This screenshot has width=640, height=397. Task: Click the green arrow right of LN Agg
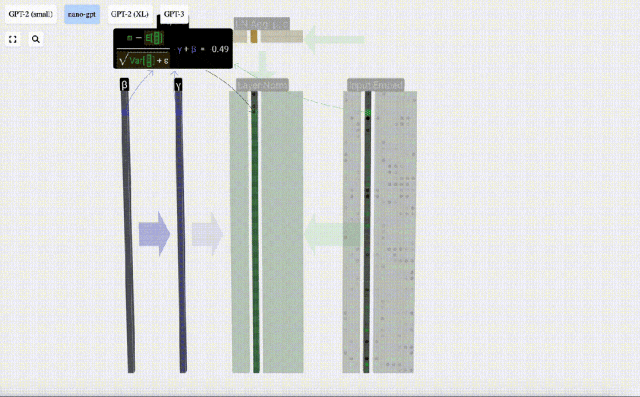pos(335,40)
